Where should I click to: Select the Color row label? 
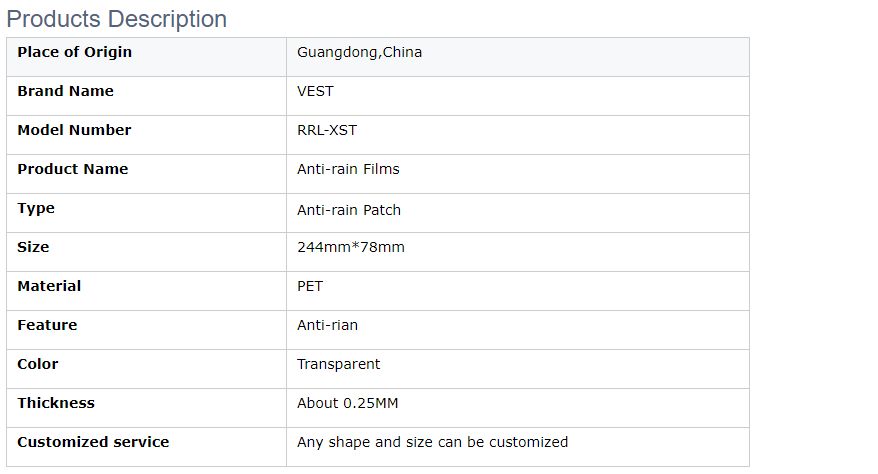tap(38, 364)
